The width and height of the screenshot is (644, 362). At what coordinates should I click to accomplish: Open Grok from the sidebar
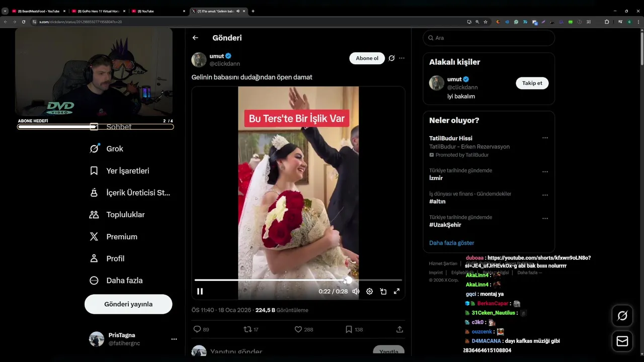coord(106,149)
